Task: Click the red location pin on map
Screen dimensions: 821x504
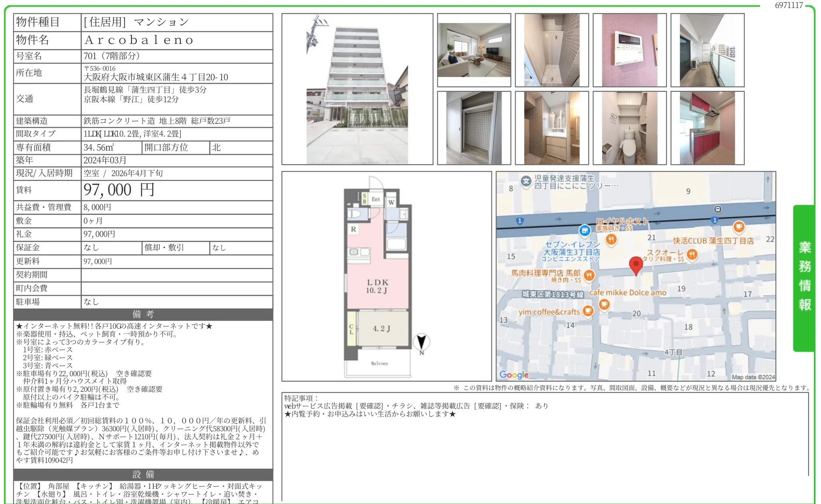Action: tap(636, 264)
